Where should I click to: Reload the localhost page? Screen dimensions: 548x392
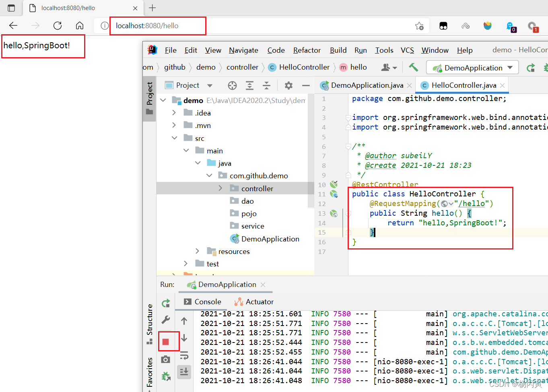click(x=58, y=26)
